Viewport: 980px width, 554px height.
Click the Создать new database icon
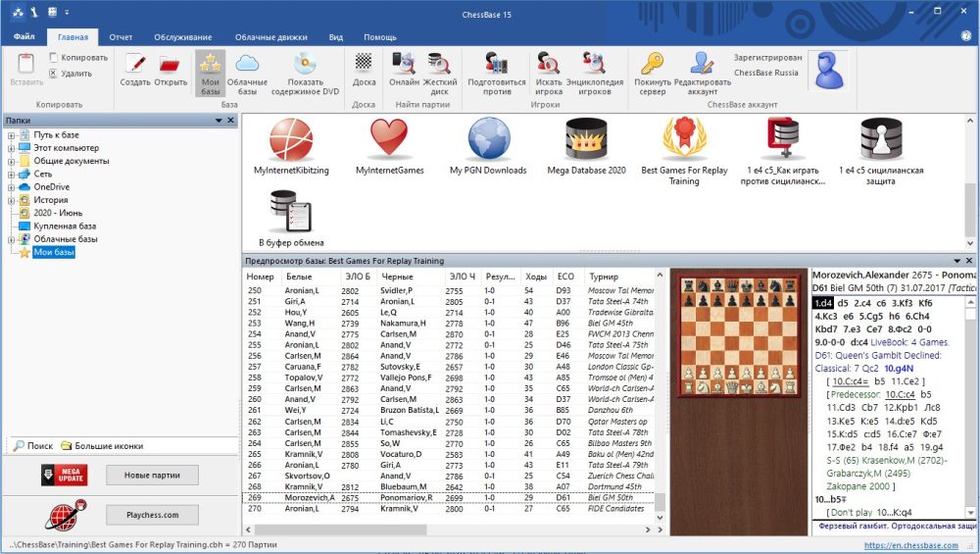coord(135,64)
